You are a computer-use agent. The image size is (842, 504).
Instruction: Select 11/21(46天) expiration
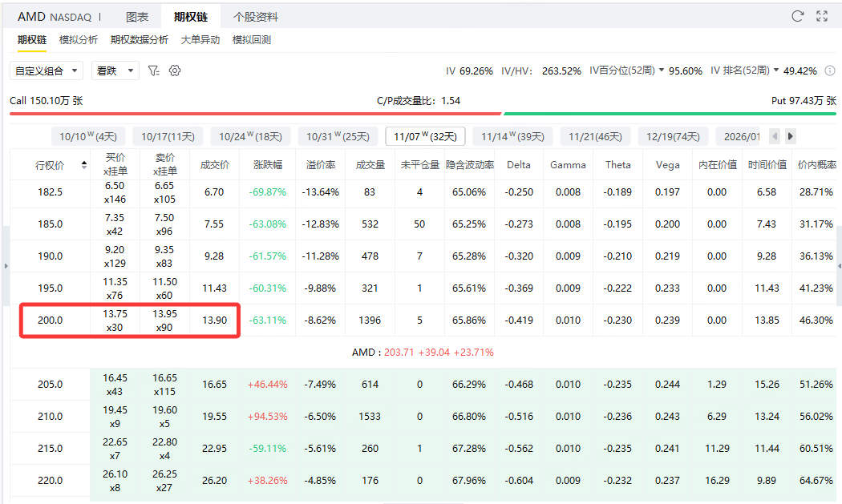pos(595,136)
